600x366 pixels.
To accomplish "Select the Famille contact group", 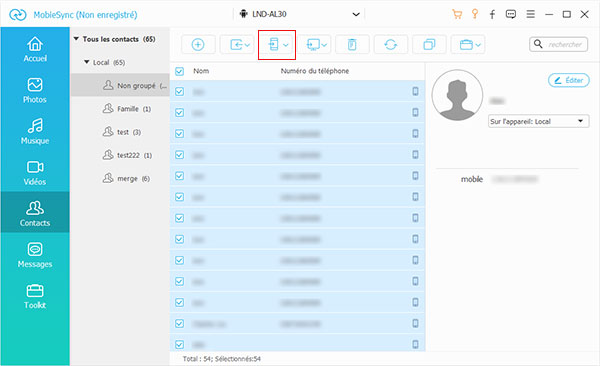I will coord(126,109).
